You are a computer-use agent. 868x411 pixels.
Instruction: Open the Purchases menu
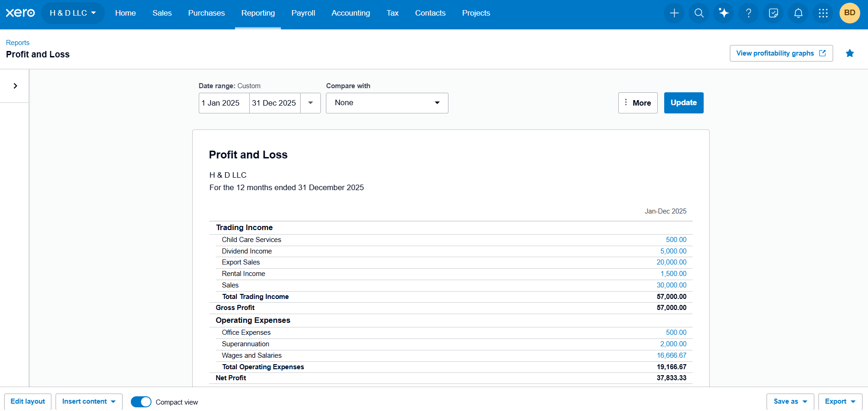coord(207,13)
